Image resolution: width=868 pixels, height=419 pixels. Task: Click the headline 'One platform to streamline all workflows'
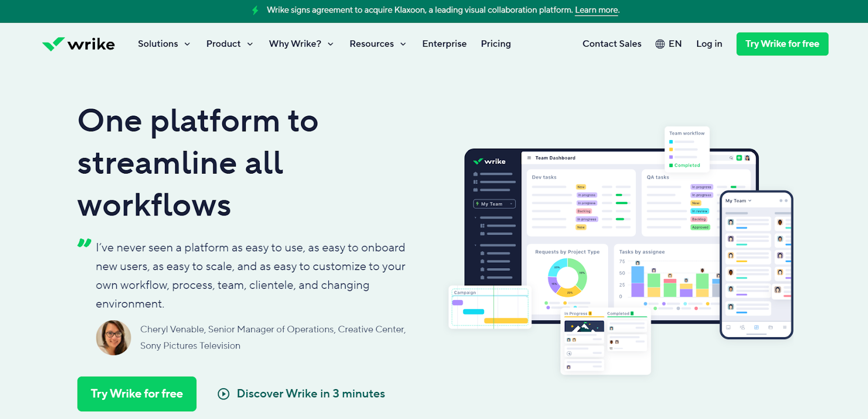click(x=198, y=163)
